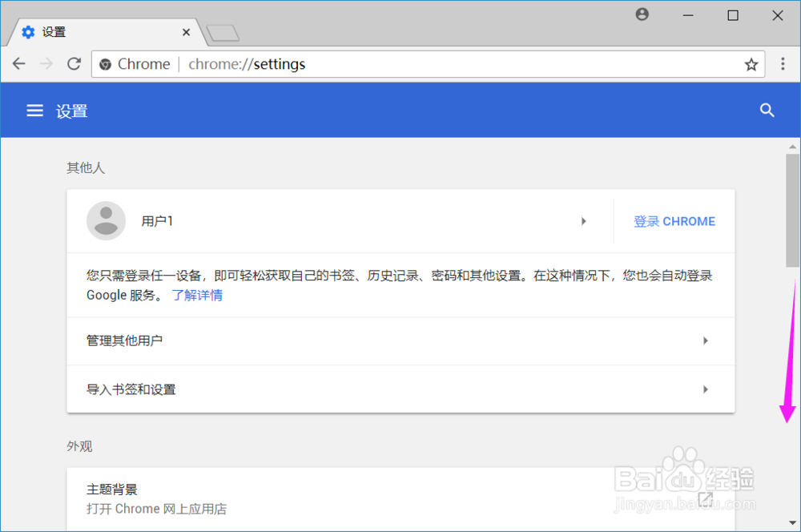Focus the chrome://settings address bar
Viewport: 801px width, 532px height.
tap(428, 64)
